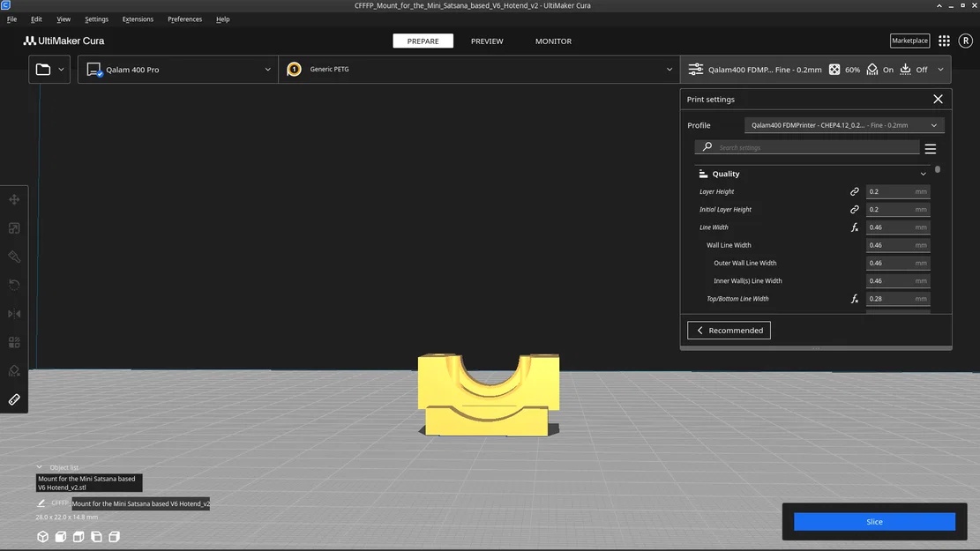
Task: Open the Extensions menu
Action: coord(138,19)
